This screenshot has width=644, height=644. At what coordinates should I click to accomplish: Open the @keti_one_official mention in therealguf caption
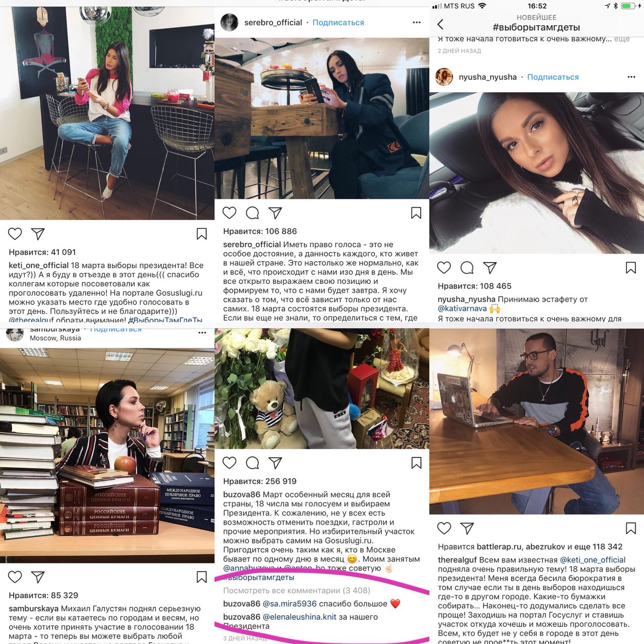[x=593, y=560]
